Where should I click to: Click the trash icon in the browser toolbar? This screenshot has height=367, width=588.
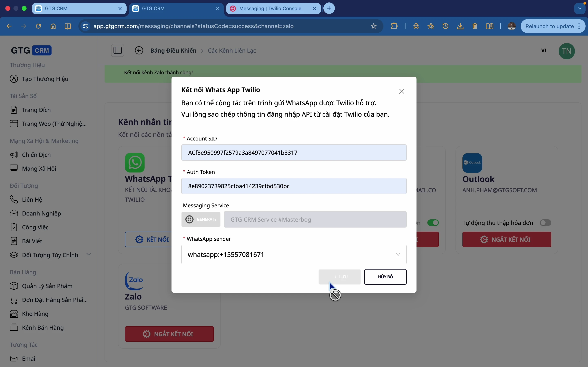click(x=474, y=26)
